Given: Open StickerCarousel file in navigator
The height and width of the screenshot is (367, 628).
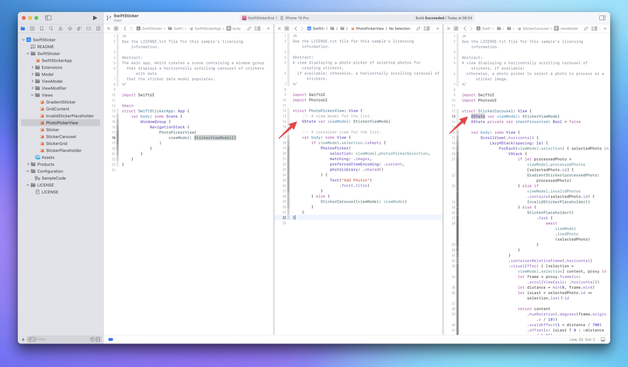Looking at the screenshot, I should tap(60, 137).
